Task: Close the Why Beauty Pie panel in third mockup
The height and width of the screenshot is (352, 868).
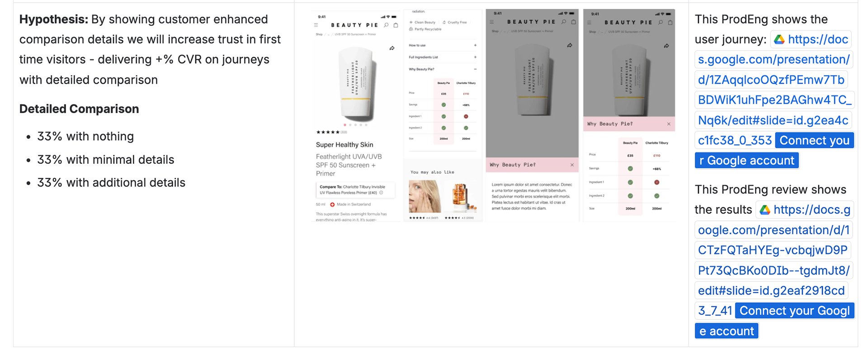Action: [x=572, y=165]
